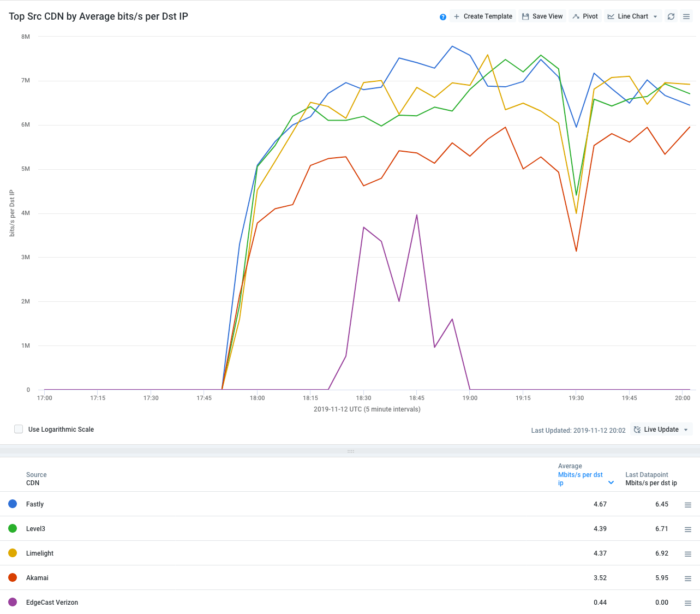The width and height of the screenshot is (700, 614).
Task: Select the Fastly row label
Action: 35,504
